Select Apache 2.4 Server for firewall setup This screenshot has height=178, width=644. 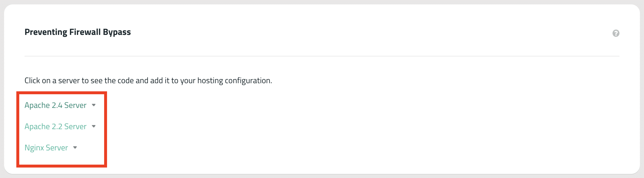[x=55, y=105]
